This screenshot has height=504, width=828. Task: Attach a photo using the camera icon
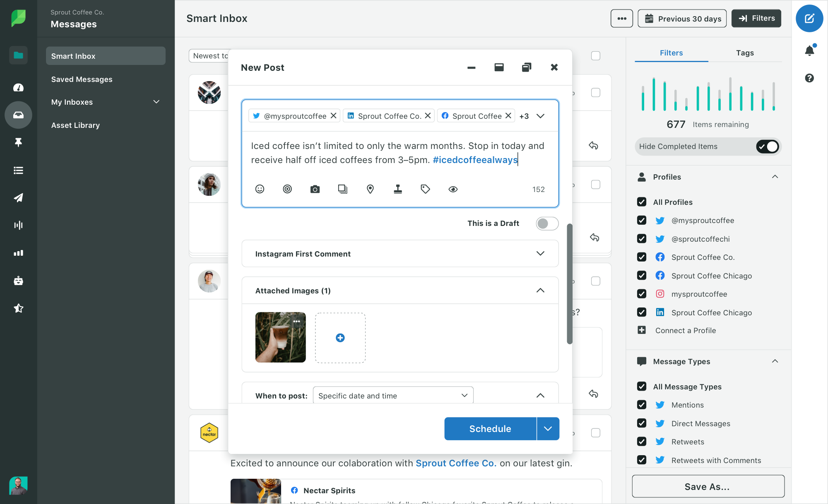pyautogui.click(x=315, y=189)
